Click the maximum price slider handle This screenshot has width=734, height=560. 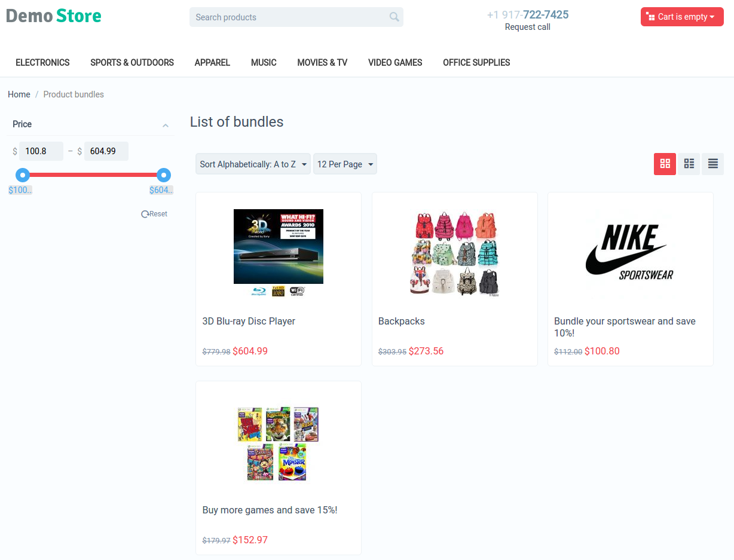click(x=163, y=175)
